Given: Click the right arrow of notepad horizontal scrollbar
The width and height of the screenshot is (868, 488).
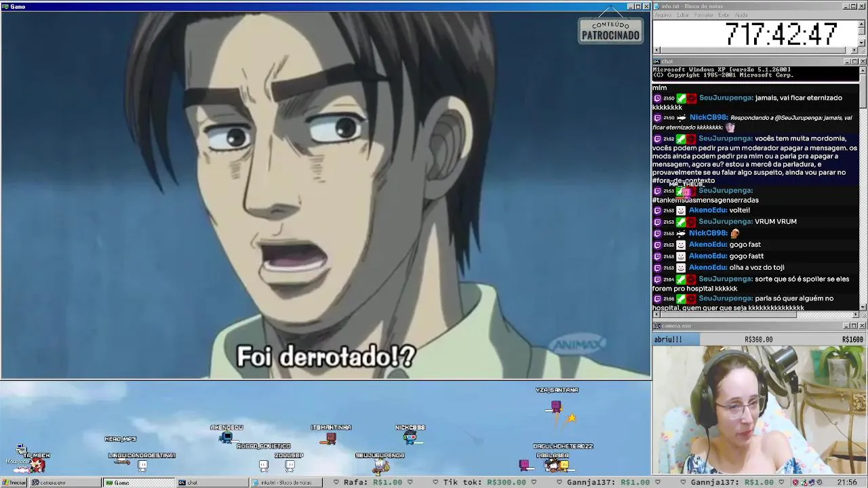Looking at the screenshot, I should (x=854, y=50).
